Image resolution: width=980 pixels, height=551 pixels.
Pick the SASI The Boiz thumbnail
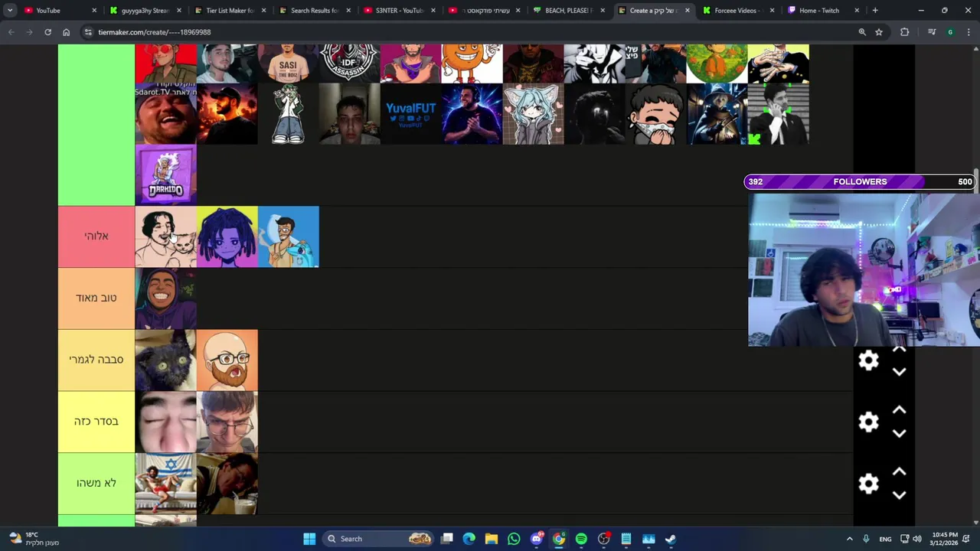[x=289, y=64]
